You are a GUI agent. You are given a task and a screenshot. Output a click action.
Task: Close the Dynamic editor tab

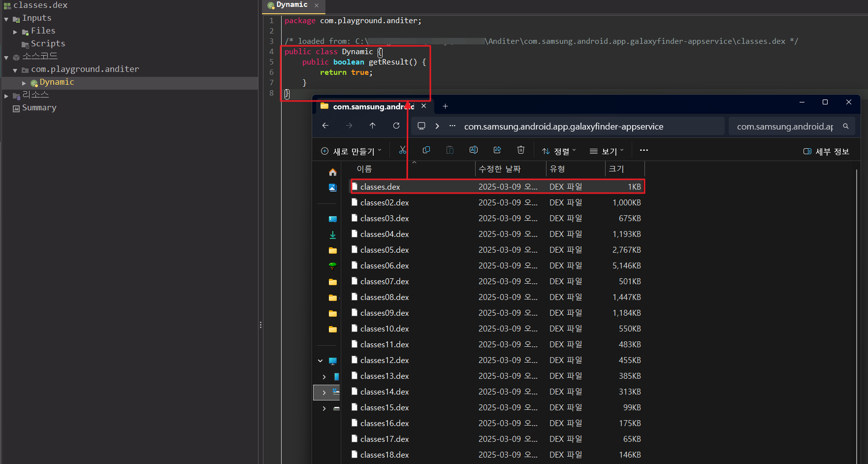point(317,5)
